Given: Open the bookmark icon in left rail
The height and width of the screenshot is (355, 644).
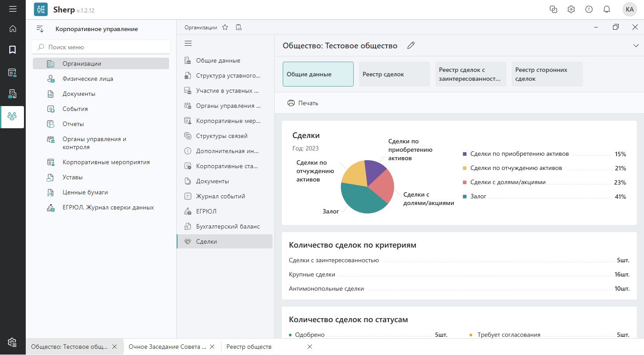Looking at the screenshot, I should coord(12,50).
